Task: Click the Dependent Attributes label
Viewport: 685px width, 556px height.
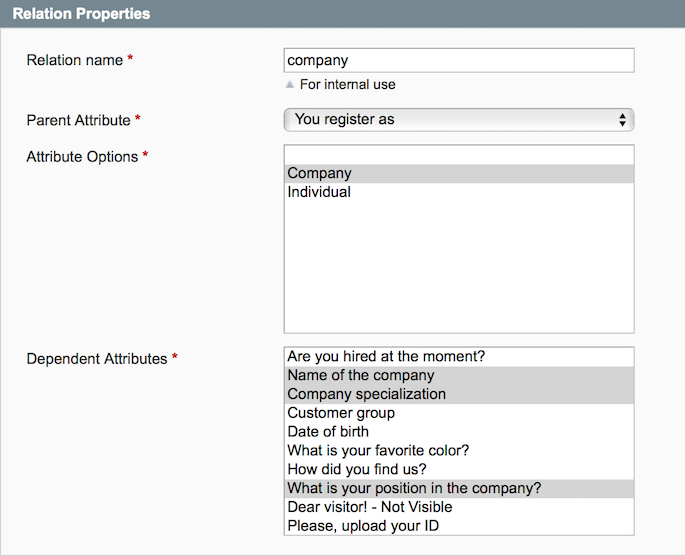Action: (x=96, y=358)
